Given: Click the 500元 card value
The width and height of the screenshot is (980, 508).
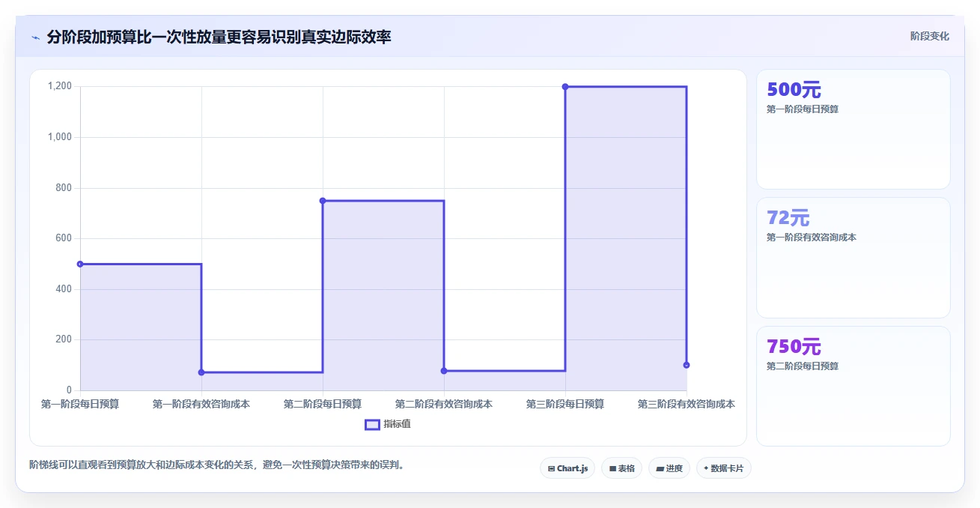Looking at the screenshot, I should coord(794,90).
